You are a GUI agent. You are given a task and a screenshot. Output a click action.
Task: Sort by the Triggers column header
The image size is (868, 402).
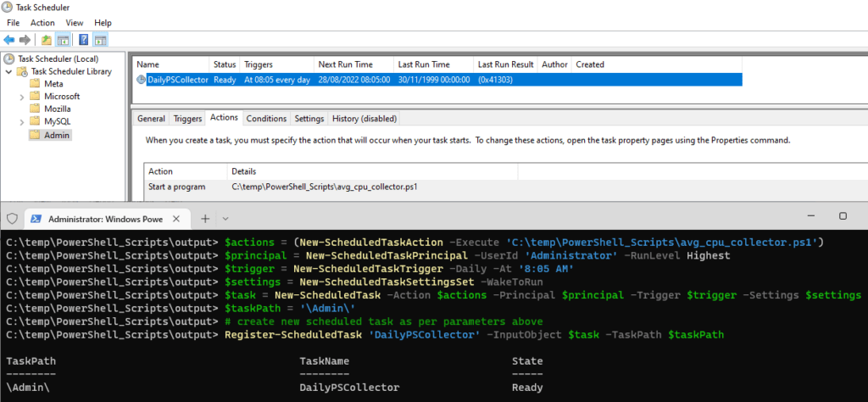coord(277,64)
